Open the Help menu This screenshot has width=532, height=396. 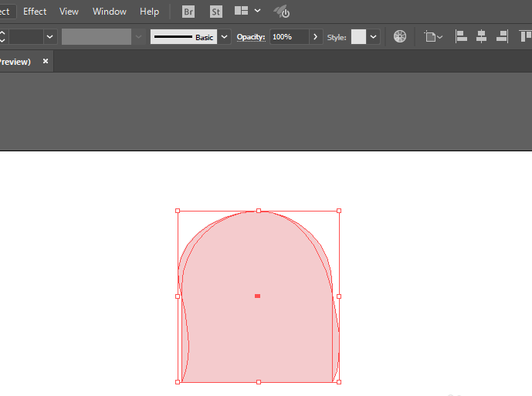149,12
